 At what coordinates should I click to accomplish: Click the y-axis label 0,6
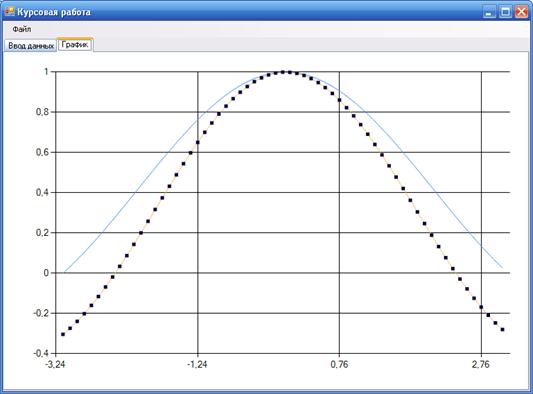tap(42, 152)
